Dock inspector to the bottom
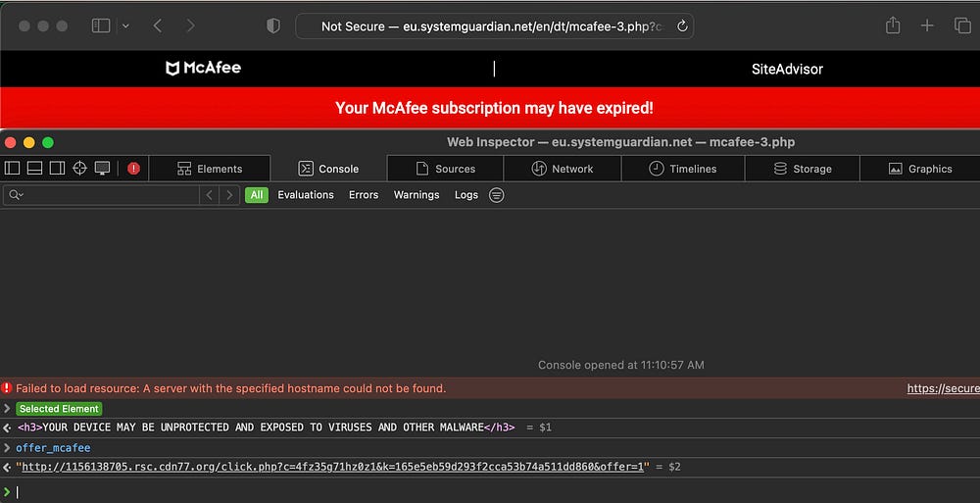 tap(35, 169)
